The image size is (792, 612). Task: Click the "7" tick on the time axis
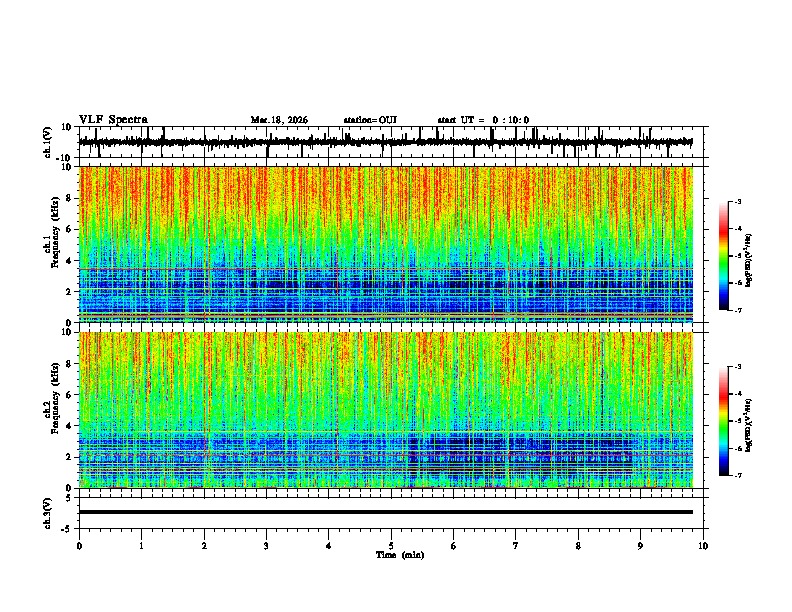[516, 546]
